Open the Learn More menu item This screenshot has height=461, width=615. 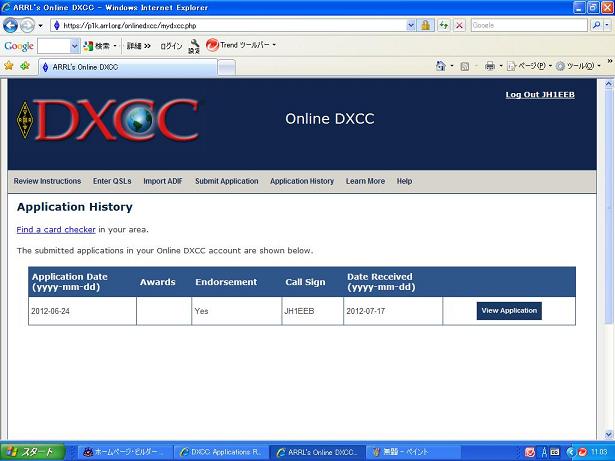tap(365, 181)
